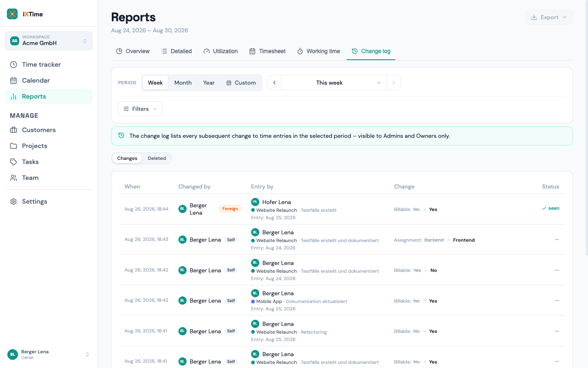Open Berger Lena user account menu
The height and width of the screenshot is (368, 588).
pyautogui.click(x=49, y=355)
